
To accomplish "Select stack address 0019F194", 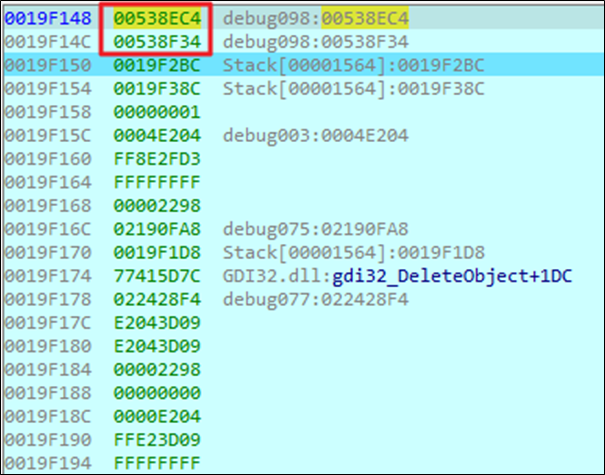I will (48, 463).
